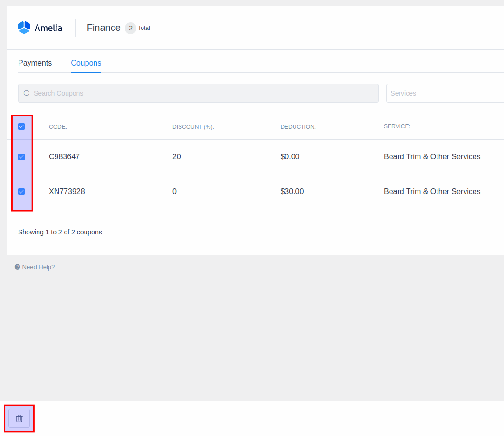Open the Need Help? link
This screenshot has height=436, width=504.
point(38,267)
